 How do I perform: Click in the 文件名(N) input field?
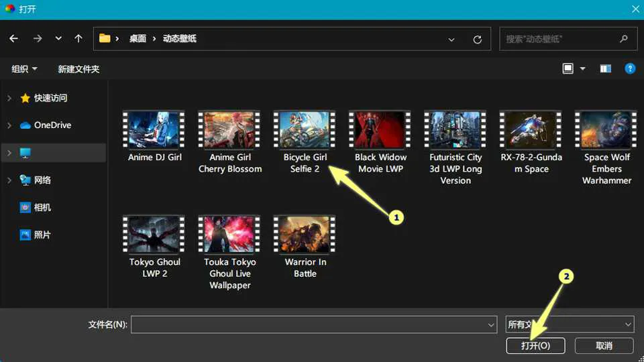[314, 324]
